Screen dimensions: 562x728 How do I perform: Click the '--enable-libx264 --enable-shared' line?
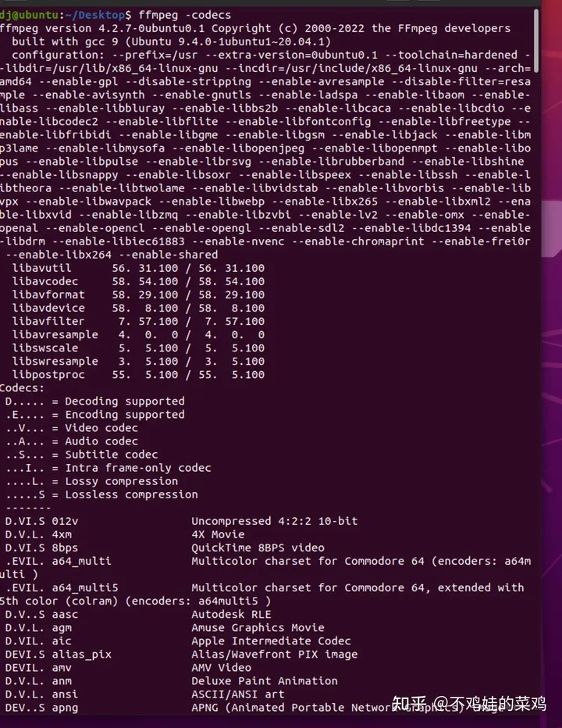point(112,255)
